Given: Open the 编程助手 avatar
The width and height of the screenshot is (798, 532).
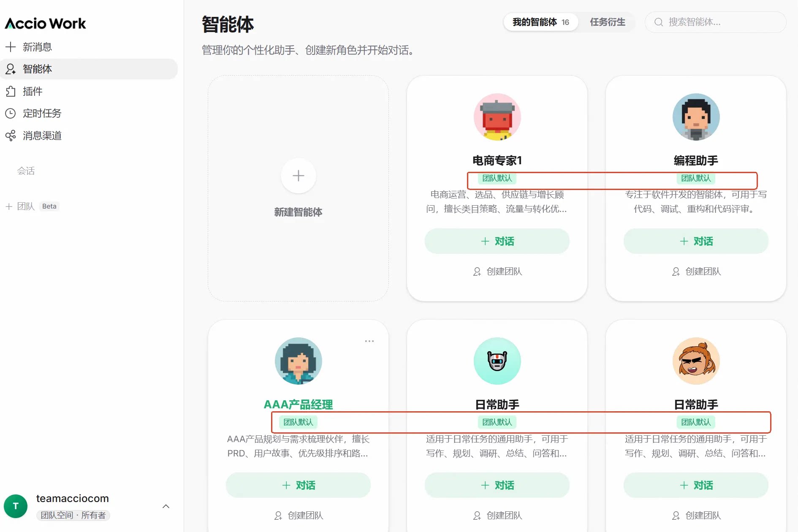Looking at the screenshot, I should pos(696,117).
